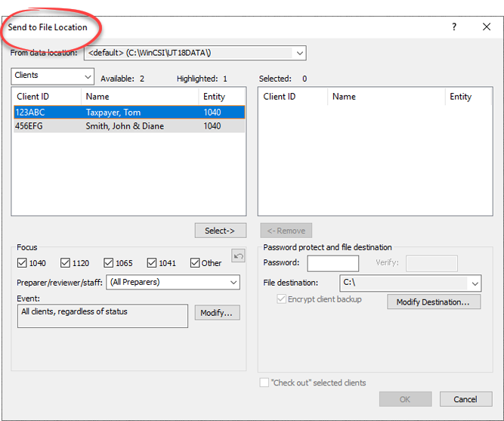This screenshot has height=421, width=504.
Task: Sort available list by Client ID header
Action: tap(46, 97)
